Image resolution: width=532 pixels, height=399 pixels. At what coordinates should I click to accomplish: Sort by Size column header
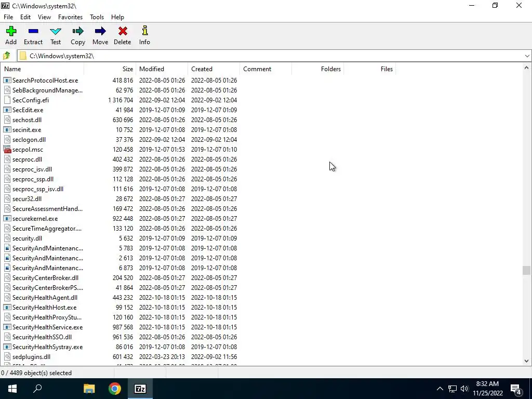(x=110, y=69)
